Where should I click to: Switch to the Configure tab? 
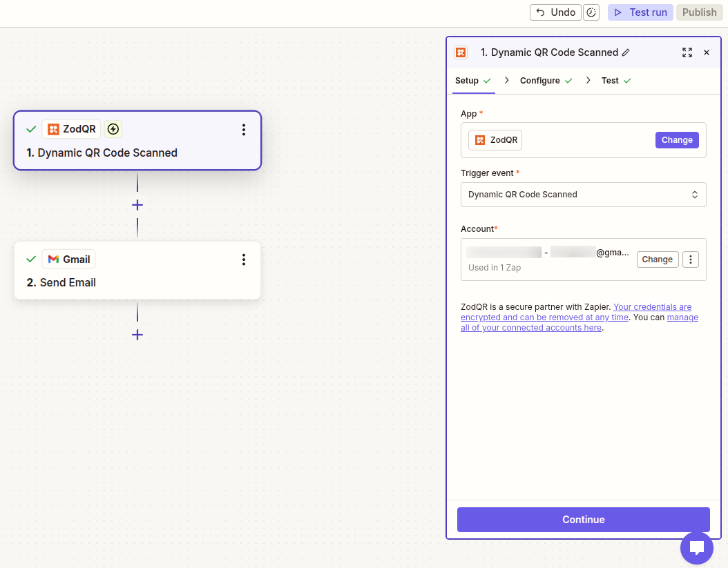[x=546, y=81]
